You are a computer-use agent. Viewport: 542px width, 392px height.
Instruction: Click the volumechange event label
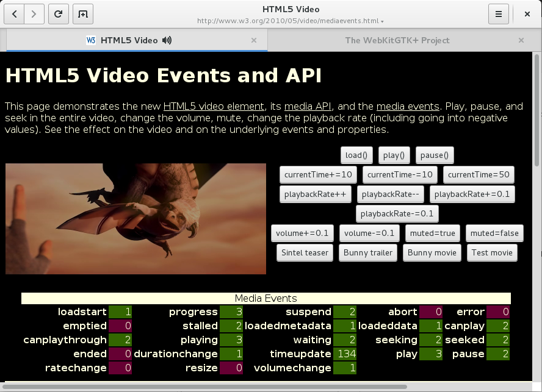(x=292, y=368)
